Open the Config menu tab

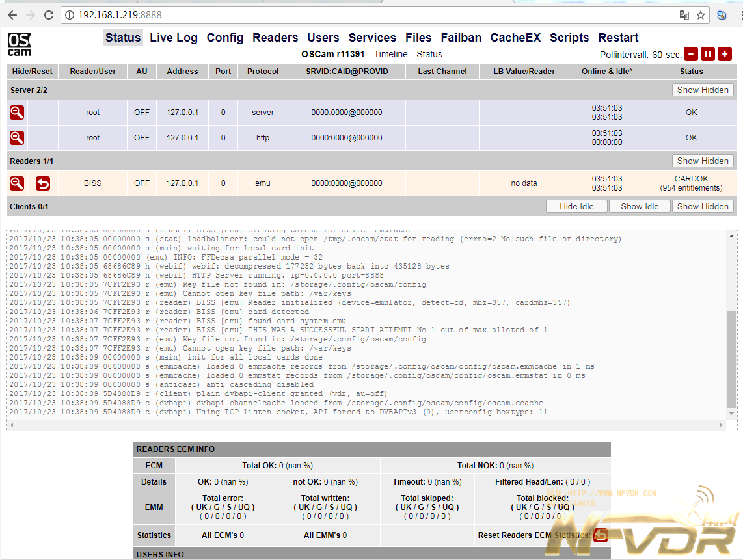coord(225,38)
